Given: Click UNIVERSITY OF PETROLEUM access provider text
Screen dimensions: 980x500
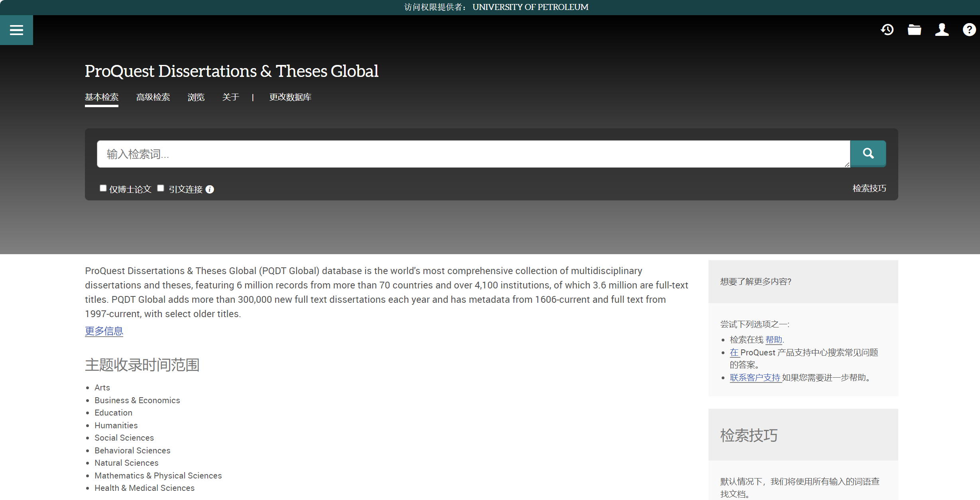Looking at the screenshot, I should (530, 7).
